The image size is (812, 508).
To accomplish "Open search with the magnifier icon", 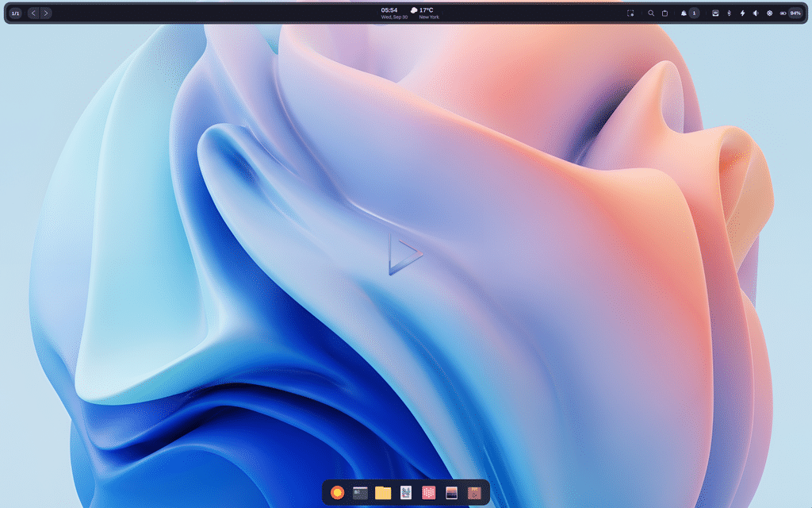I will click(651, 13).
